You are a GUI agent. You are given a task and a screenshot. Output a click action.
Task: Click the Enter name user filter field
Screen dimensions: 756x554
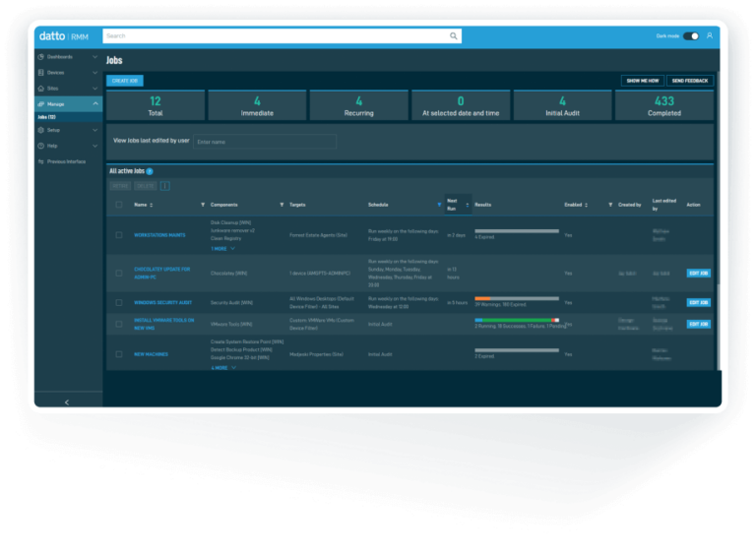(265, 143)
